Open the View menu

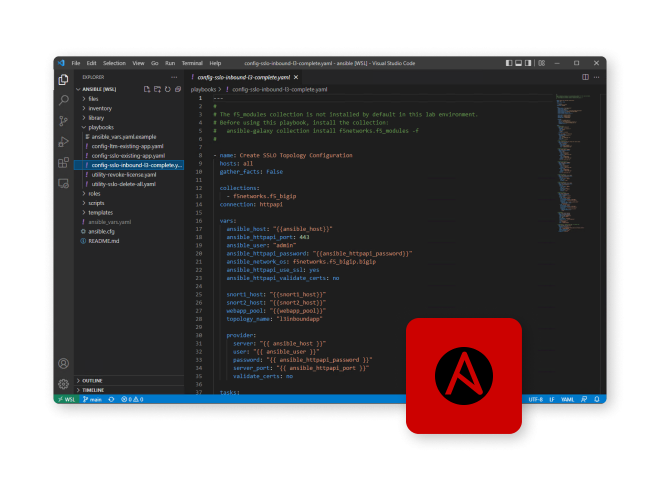click(x=138, y=63)
